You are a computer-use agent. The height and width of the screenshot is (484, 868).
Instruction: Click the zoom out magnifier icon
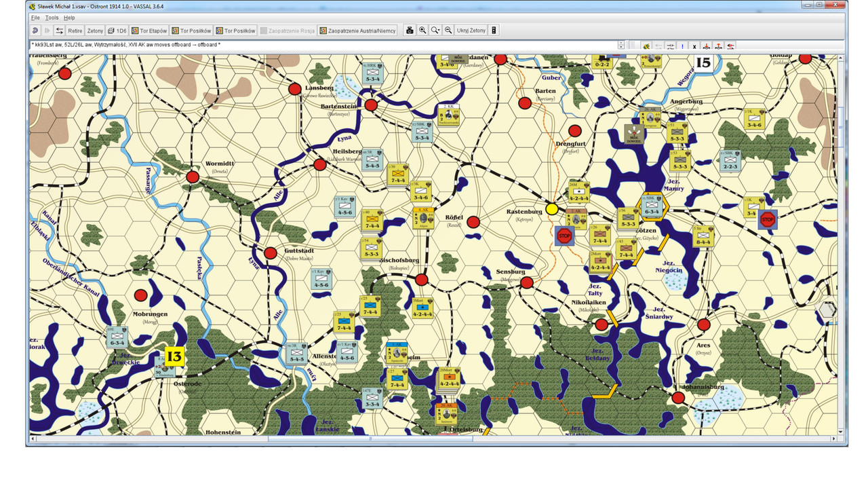(448, 31)
